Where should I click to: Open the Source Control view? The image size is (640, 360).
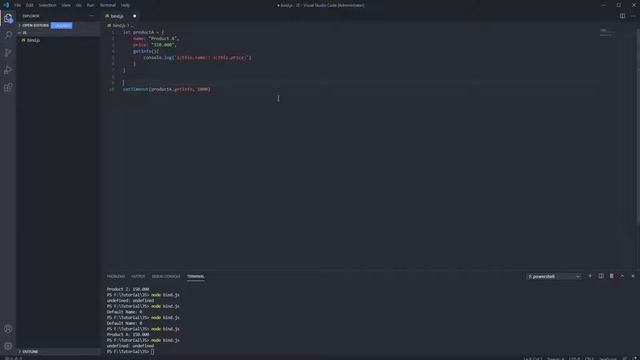[x=8, y=53]
